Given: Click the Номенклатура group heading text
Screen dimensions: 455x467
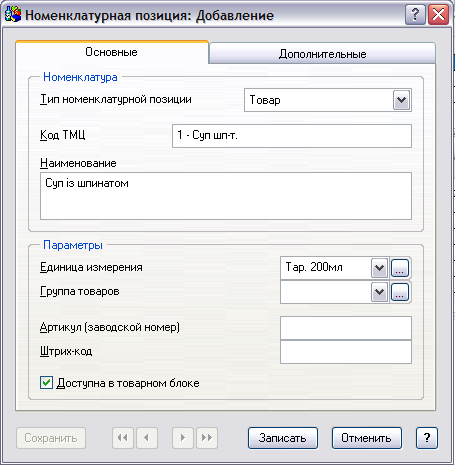Looking at the screenshot, I should (80, 77).
